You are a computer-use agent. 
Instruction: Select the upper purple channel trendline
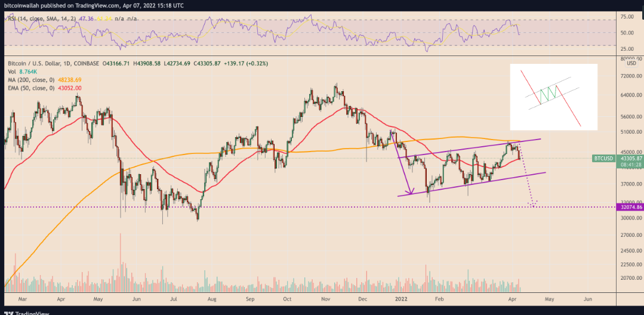pos(469,148)
